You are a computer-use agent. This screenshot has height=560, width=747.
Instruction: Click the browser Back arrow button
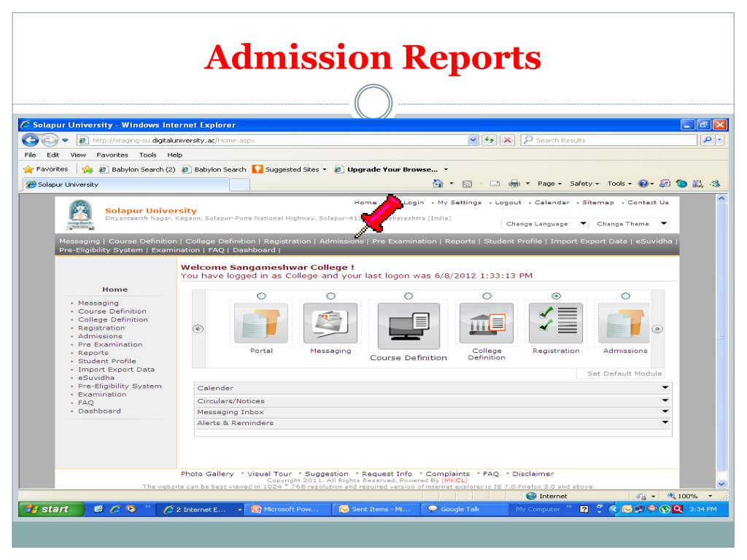30,140
